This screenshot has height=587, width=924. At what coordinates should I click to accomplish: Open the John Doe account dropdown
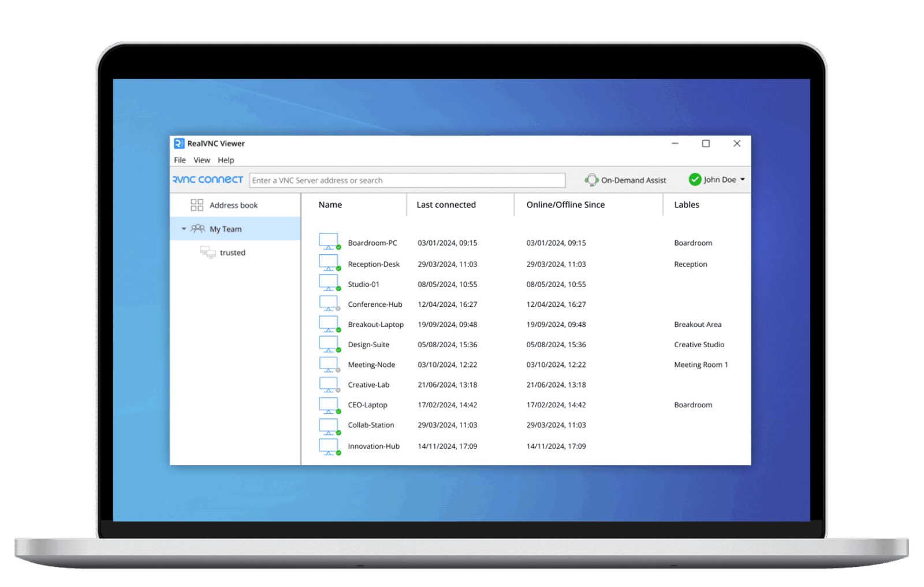(x=743, y=180)
